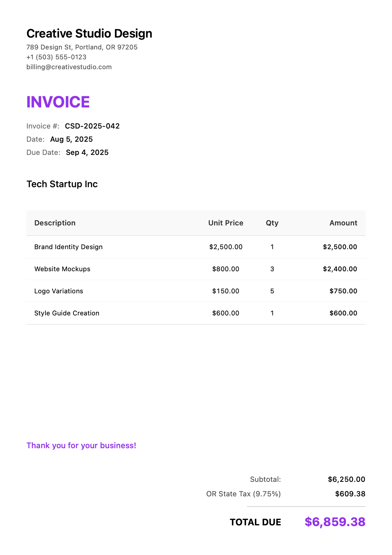
Task: Click the $150.00 unit price cell
Action: 226,291
